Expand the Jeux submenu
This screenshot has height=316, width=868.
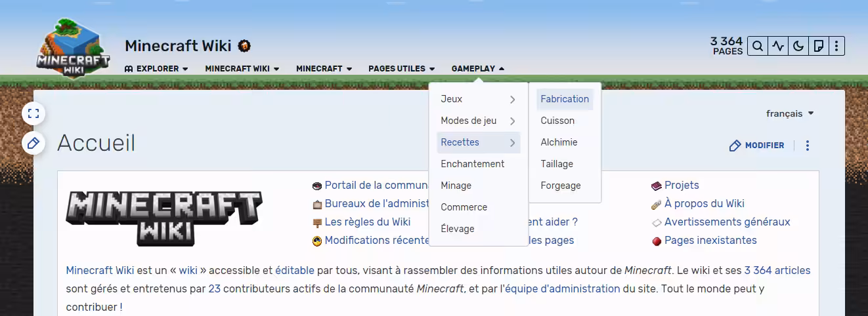(x=479, y=99)
